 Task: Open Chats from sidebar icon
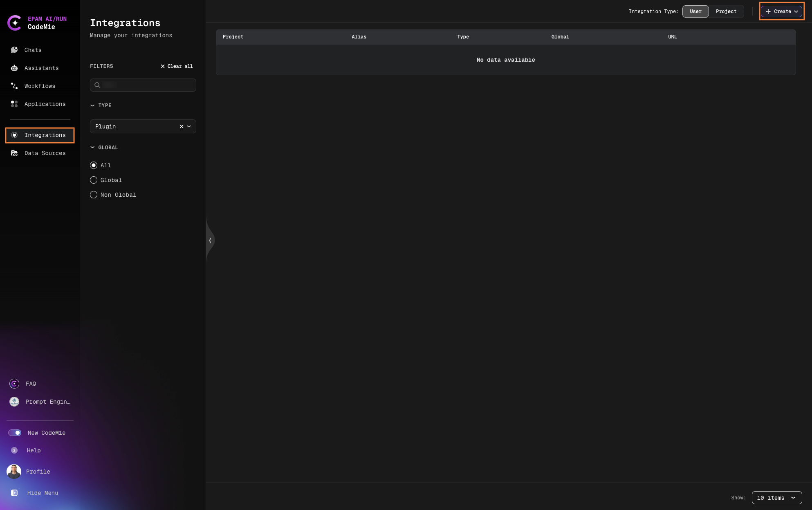point(14,50)
